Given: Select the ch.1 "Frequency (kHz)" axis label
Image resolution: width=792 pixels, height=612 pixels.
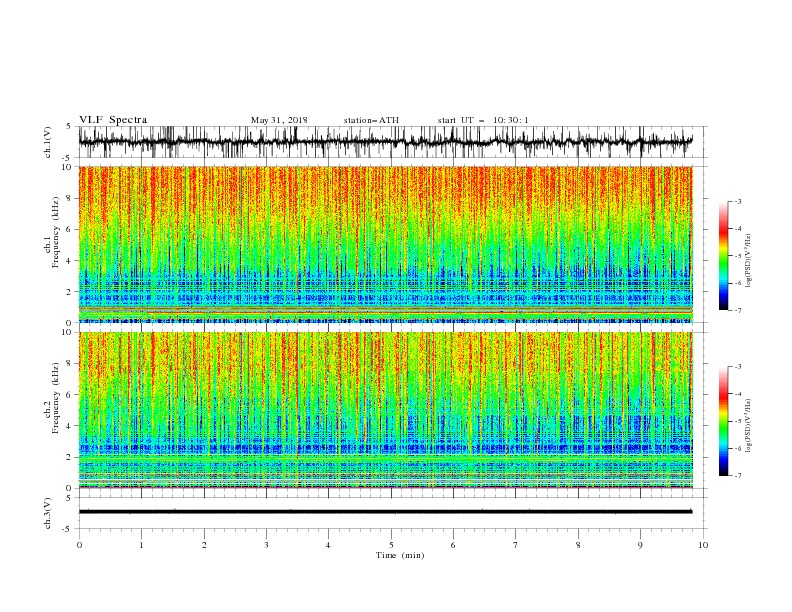Looking at the screenshot, I should (x=56, y=232).
